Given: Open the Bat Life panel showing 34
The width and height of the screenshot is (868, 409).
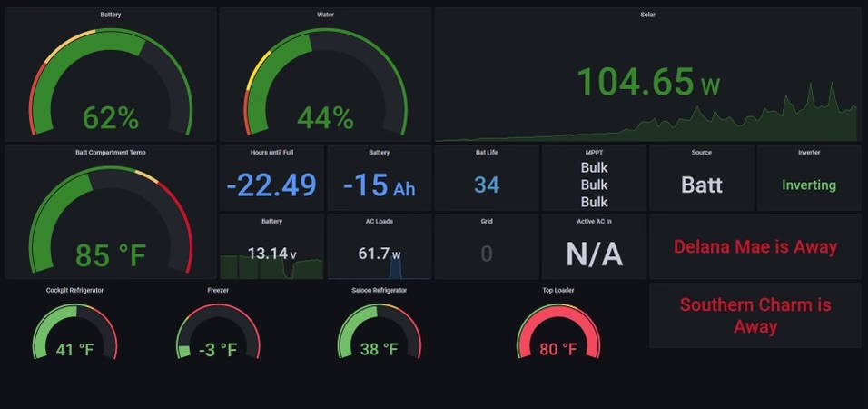Looking at the screenshot, I should coord(487,178).
